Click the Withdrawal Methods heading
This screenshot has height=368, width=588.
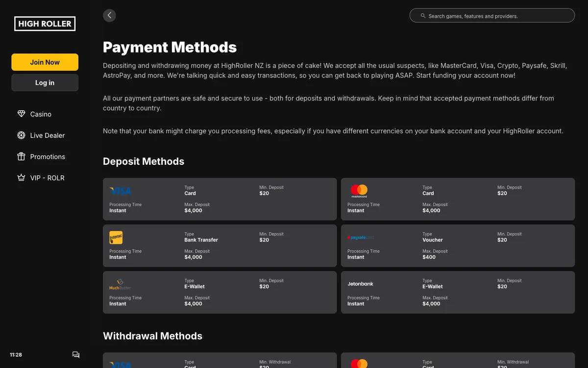pyautogui.click(x=152, y=336)
